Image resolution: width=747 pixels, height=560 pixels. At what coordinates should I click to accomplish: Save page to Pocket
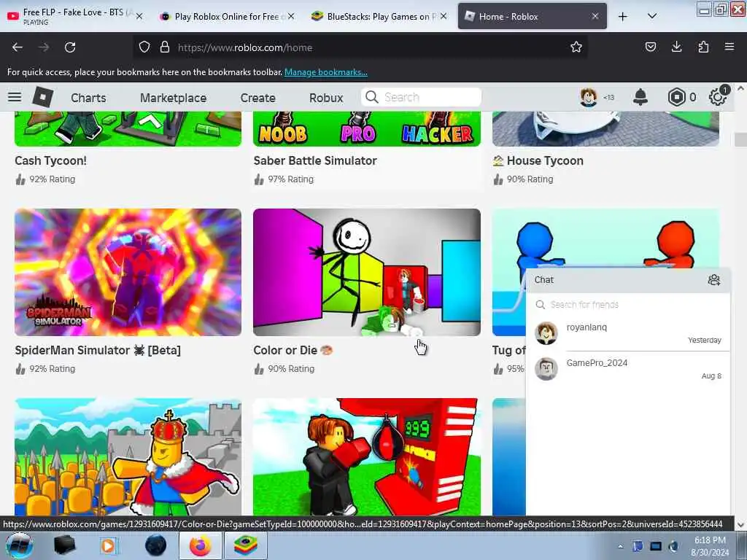click(650, 47)
